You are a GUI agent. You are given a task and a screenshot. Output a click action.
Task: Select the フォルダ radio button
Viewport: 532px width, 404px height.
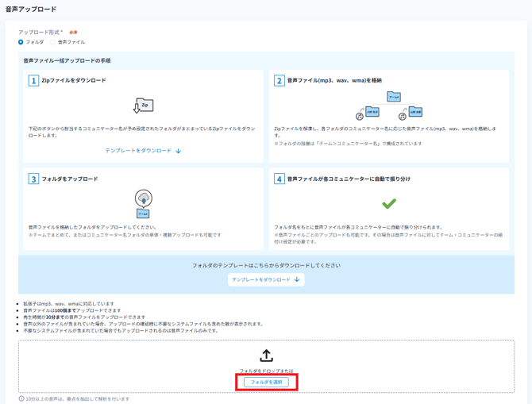(21, 42)
